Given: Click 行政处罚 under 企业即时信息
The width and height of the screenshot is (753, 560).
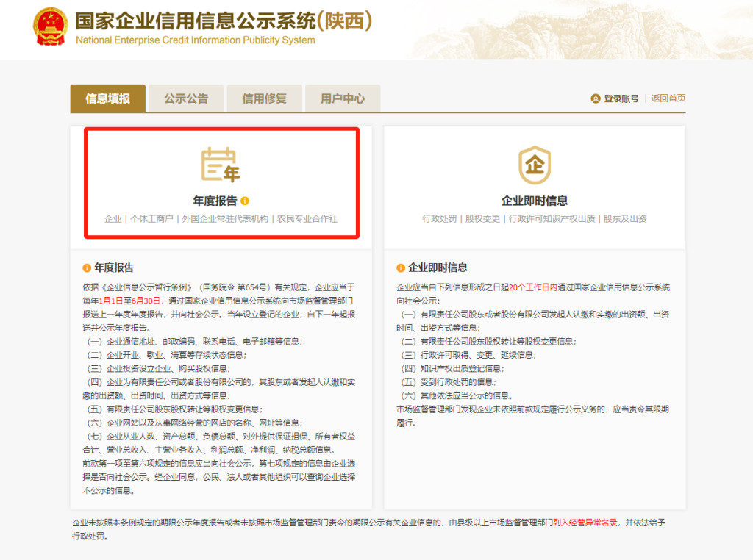Looking at the screenshot, I should click(x=440, y=219).
